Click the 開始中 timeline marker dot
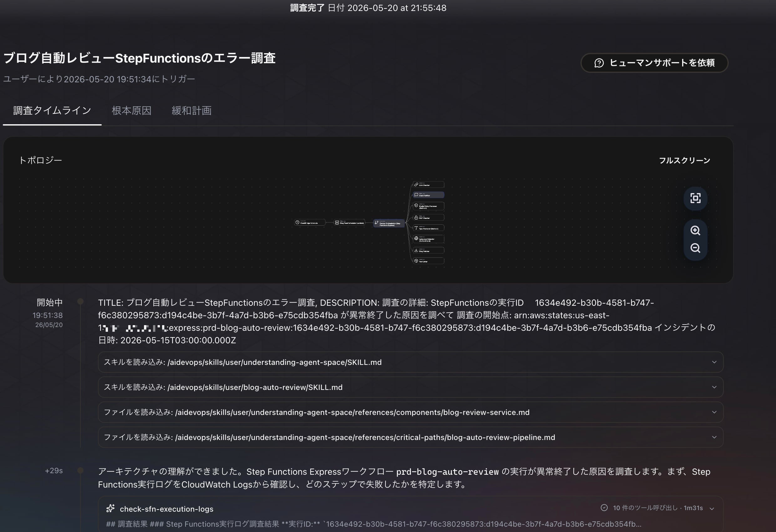The height and width of the screenshot is (532, 776). click(80, 302)
